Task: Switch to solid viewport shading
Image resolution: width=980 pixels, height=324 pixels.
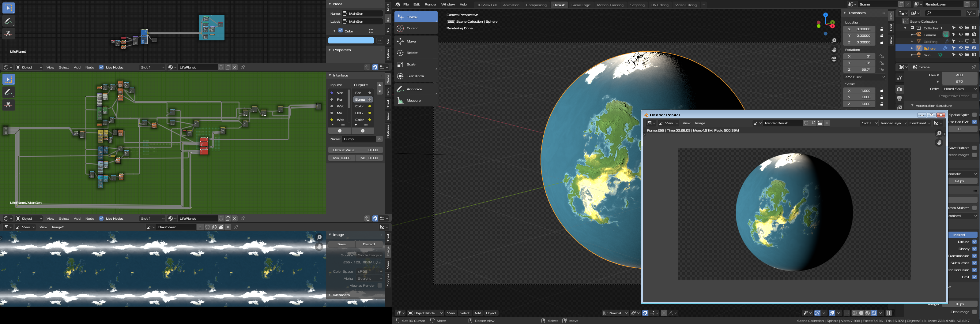Action: point(861,313)
